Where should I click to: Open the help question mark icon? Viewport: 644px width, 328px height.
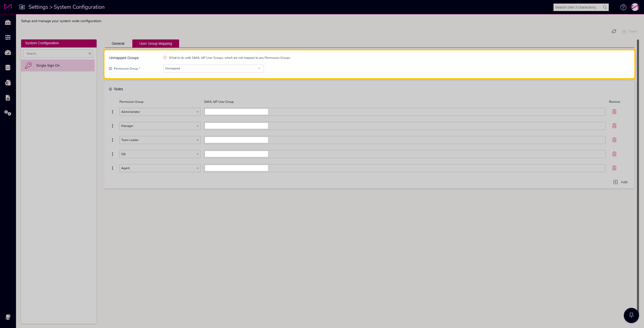click(623, 7)
